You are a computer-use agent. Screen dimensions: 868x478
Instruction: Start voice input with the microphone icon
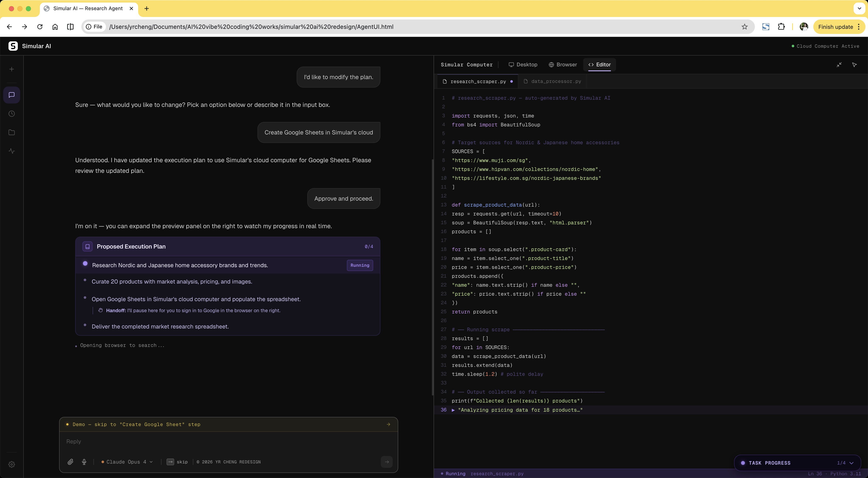tap(84, 462)
